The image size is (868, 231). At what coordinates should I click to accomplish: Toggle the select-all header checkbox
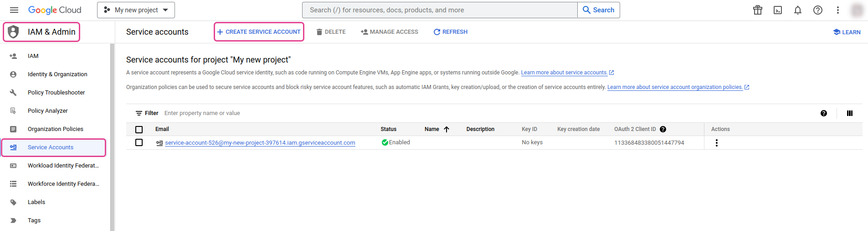pyautogui.click(x=139, y=130)
